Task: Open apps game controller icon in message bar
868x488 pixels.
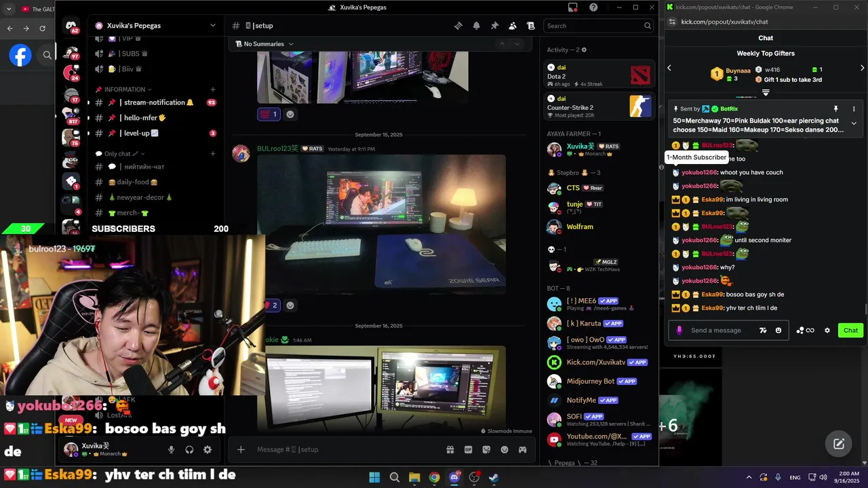Action: (x=522, y=449)
